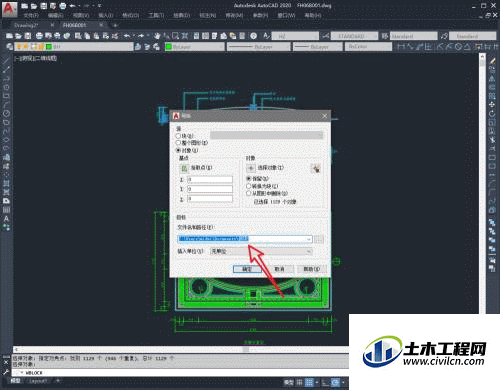Screen dimensions: 500x390
Task: Open the block name dropdown in the dialog
Action: pyautogui.click(x=266, y=135)
